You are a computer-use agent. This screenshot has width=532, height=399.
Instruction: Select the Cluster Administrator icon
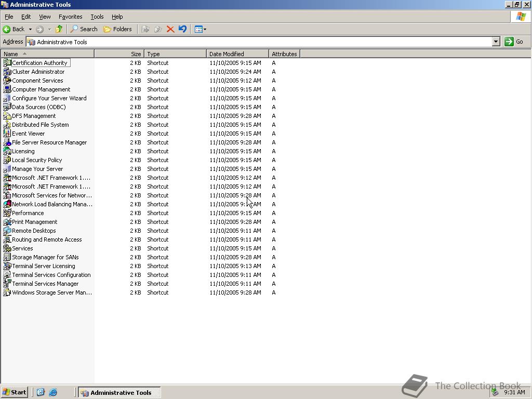7,72
